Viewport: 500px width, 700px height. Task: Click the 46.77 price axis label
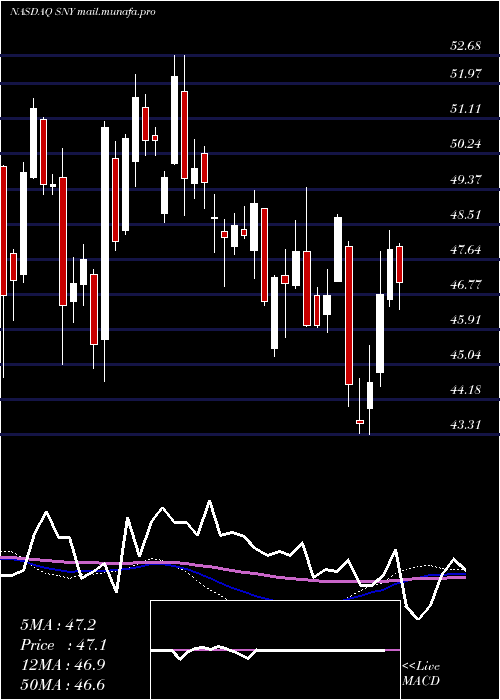coord(466,284)
